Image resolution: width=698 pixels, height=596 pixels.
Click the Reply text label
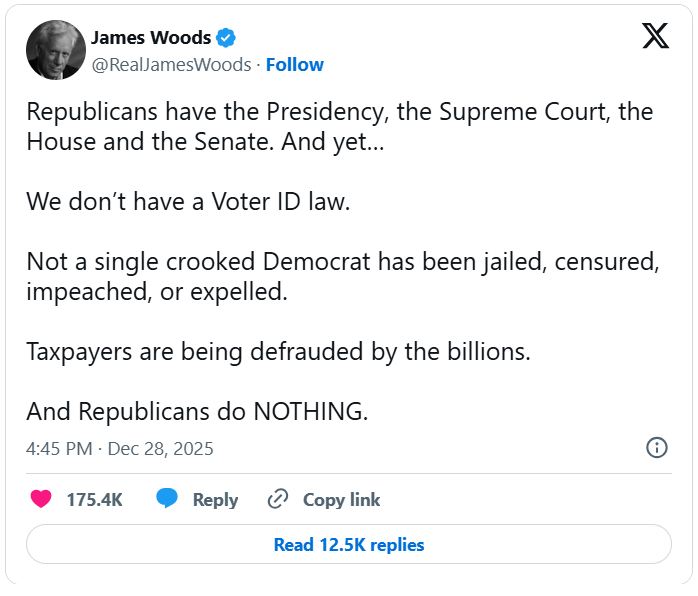point(215,500)
